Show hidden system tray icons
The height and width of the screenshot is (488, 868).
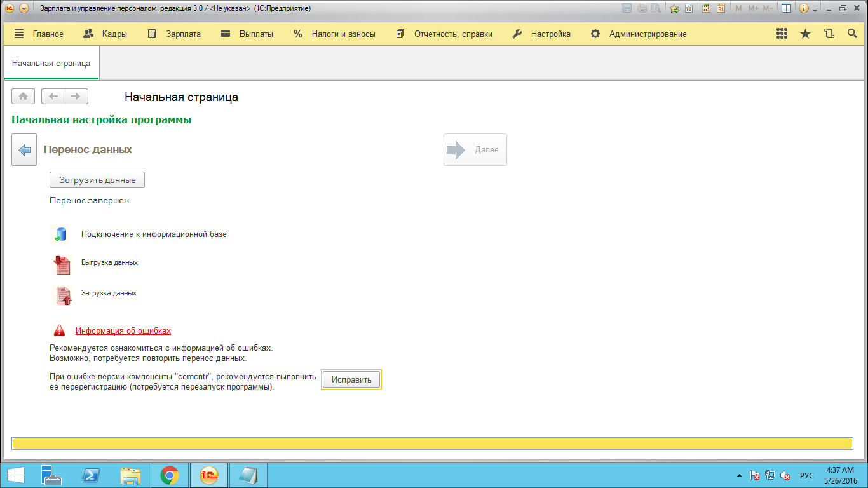click(738, 475)
